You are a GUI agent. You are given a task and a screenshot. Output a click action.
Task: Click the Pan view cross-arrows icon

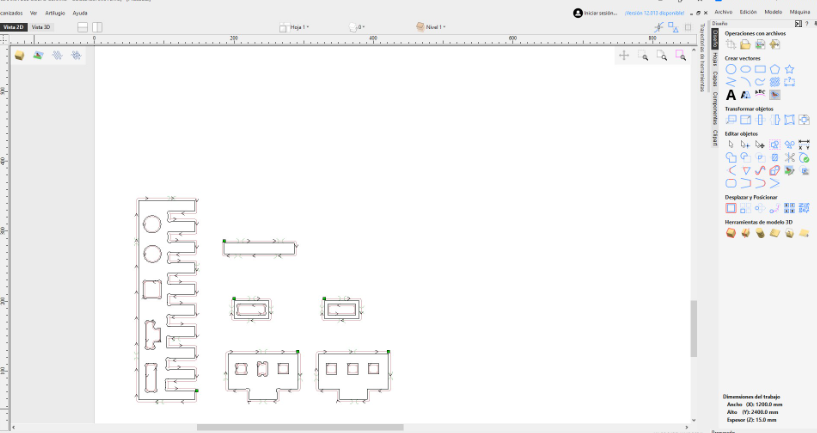click(624, 56)
